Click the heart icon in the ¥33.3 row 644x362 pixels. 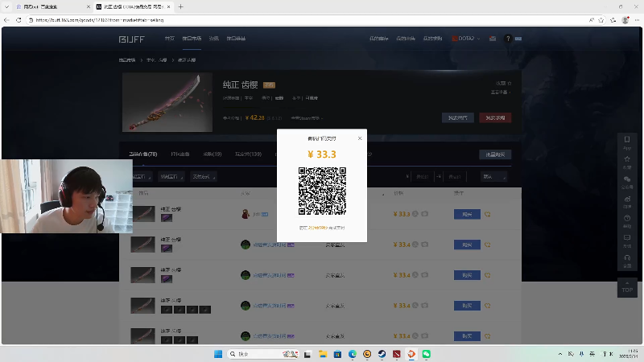488,214
